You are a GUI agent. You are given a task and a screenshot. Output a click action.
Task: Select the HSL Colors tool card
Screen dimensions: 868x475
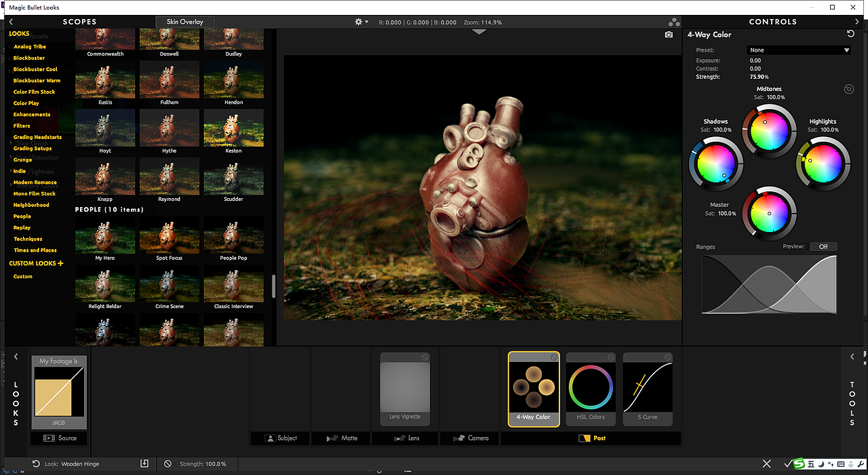tap(591, 389)
